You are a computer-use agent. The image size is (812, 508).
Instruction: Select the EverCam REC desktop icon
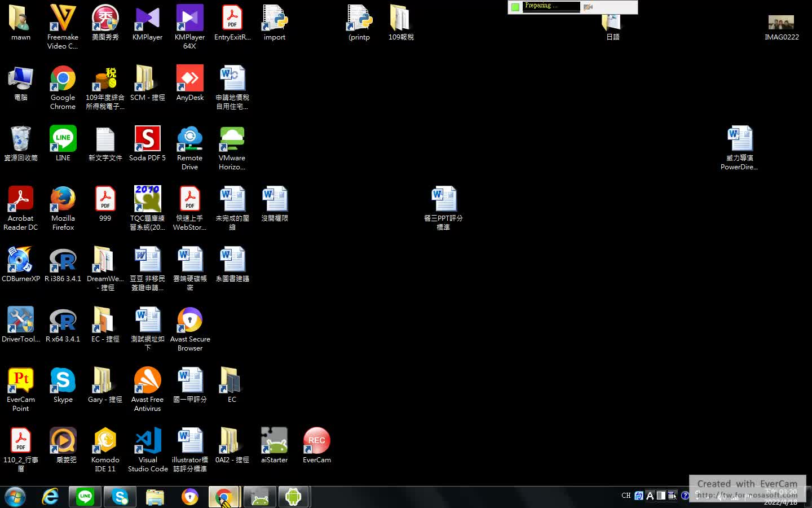(316, 441)
